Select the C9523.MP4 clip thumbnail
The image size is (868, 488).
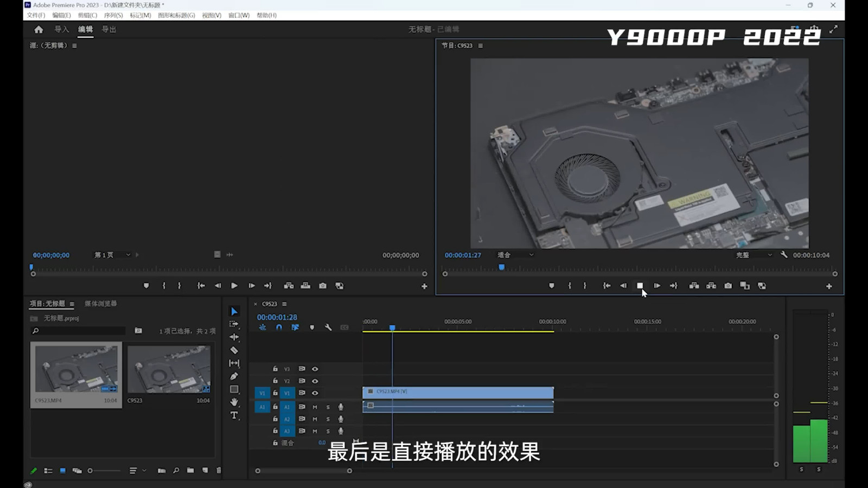pos(76,369)
